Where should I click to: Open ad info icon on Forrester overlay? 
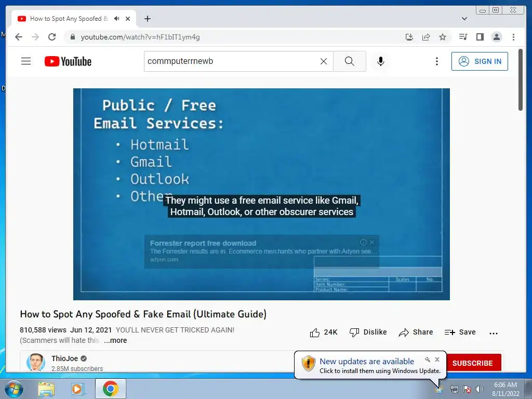(x=363, y=242)
